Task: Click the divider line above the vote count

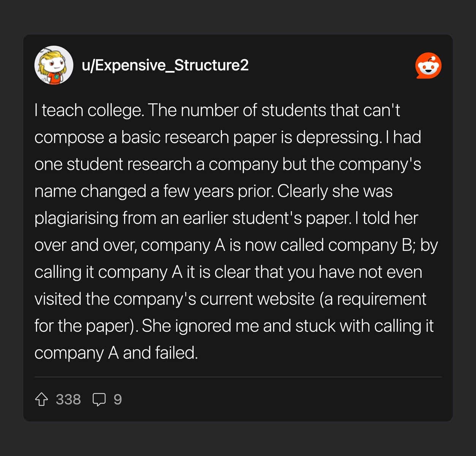Action: (238, 377)
